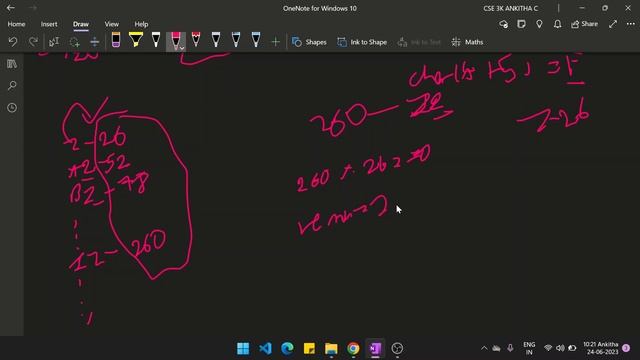Share this notebook

(x=584, y=24)
